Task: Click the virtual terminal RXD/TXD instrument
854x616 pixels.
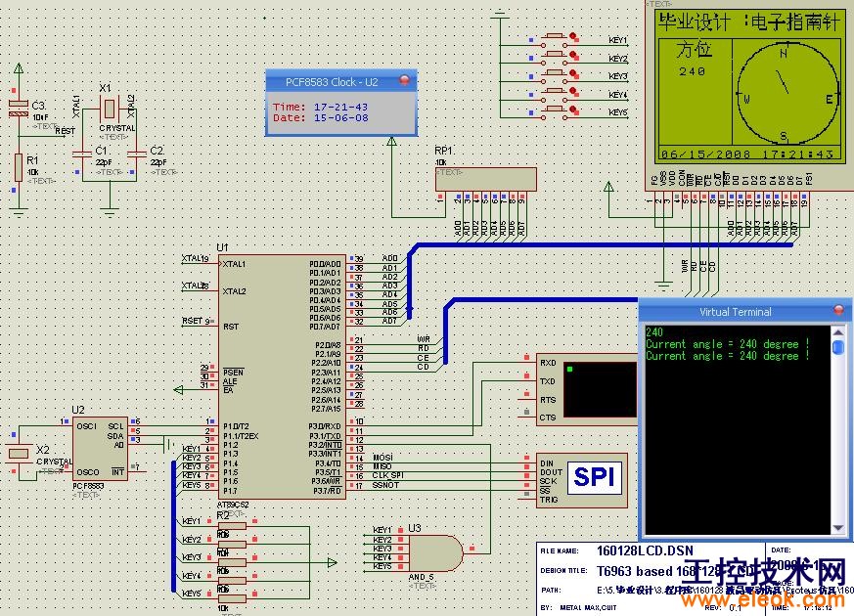Action: (x=587, y=389)
